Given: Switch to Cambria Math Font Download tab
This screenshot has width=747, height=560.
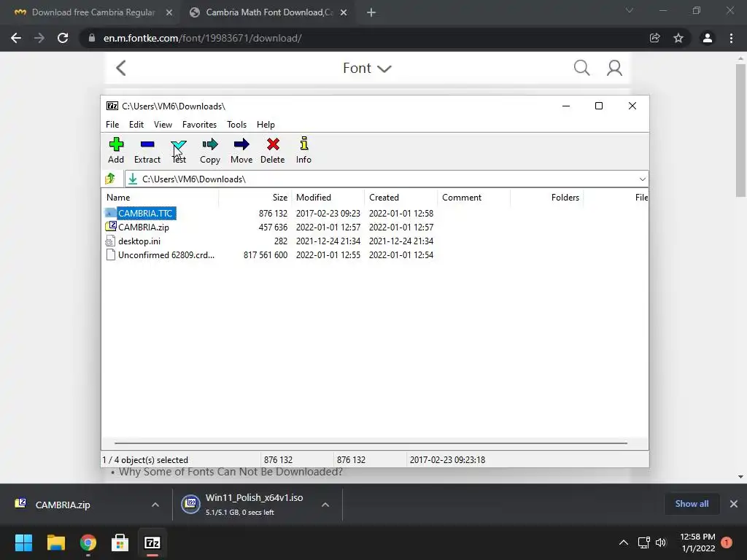Looking at the screenshot, I should click(x=270, y=12).
